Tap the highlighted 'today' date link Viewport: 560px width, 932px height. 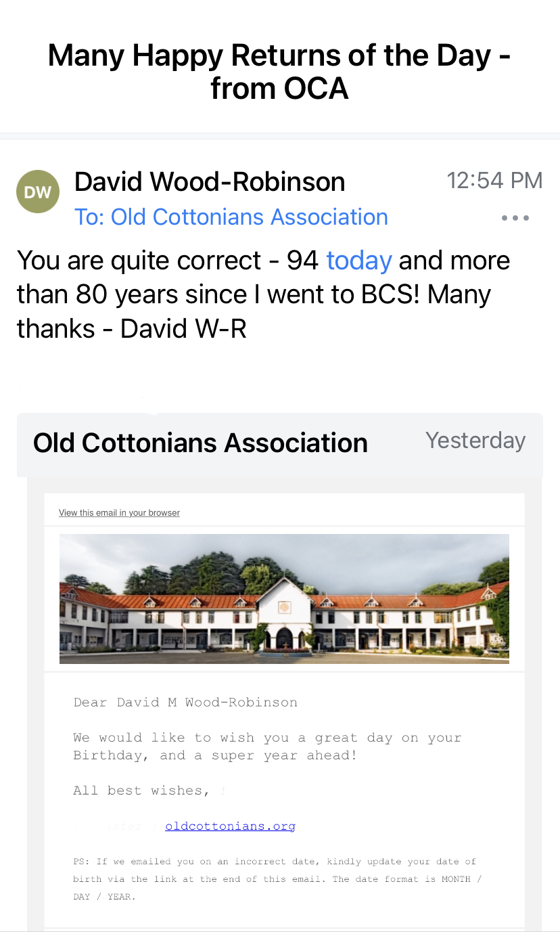[359, 261]
